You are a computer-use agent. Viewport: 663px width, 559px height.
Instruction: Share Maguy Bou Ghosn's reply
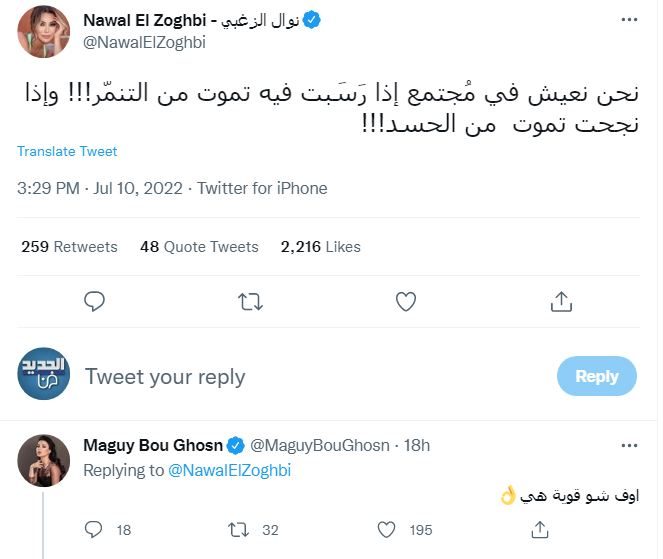pos(540,529)
